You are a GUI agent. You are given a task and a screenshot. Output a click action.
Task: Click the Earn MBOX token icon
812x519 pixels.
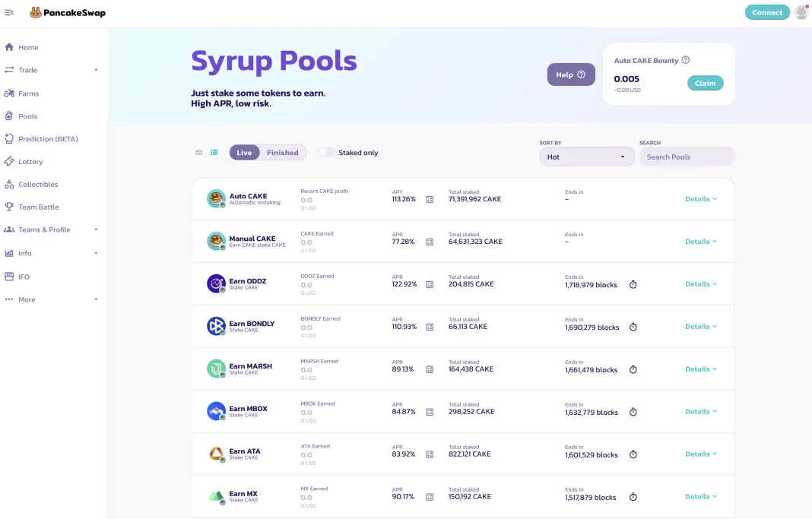pos(216,411)
